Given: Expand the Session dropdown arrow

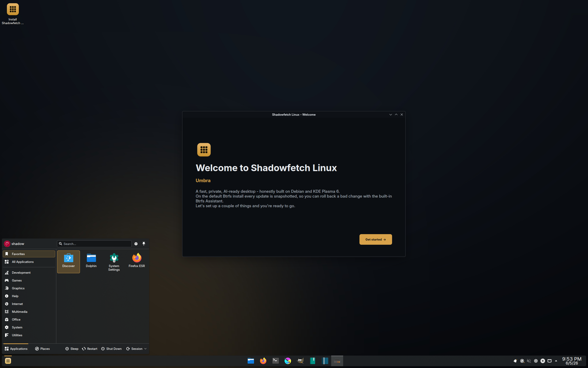Looking at the screenshot, I should click(145, 349).
